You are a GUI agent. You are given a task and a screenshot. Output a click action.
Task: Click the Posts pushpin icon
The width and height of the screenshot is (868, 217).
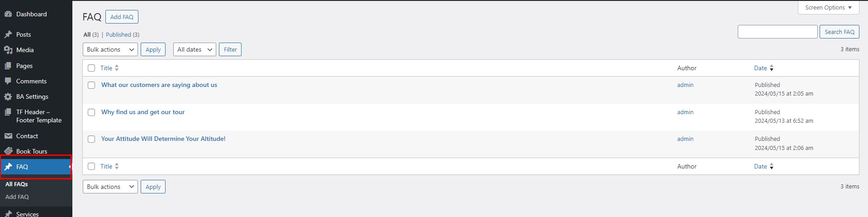pos(8,34)
